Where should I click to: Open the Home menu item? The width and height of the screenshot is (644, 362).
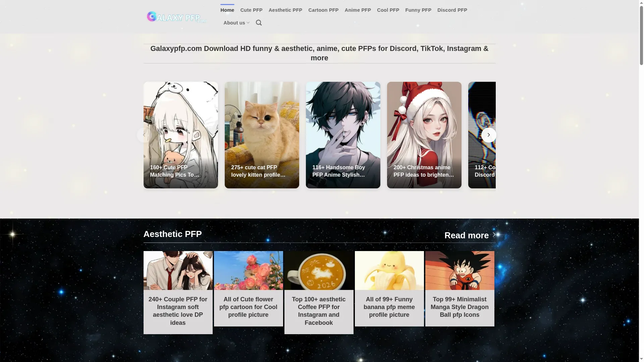227,10
